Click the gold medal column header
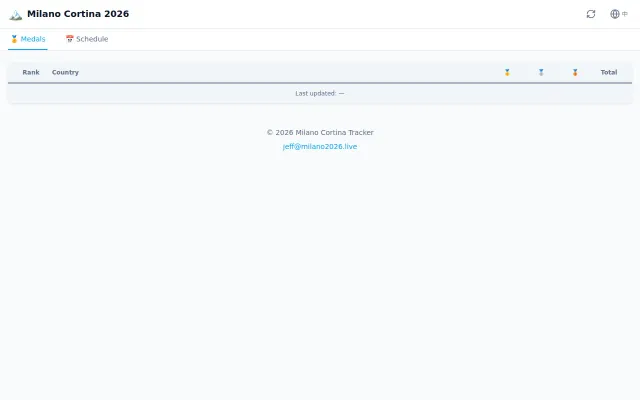 coord(507,72)
